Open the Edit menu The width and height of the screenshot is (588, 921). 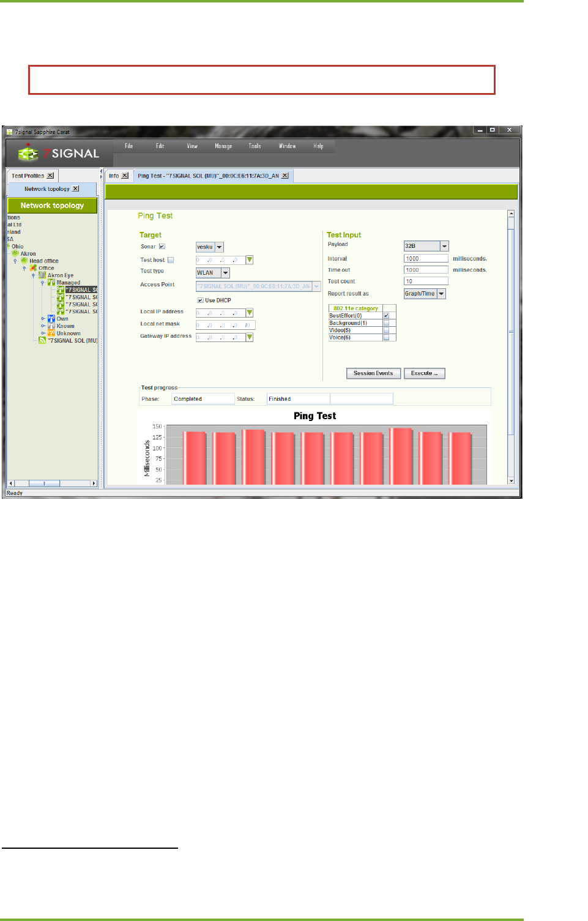[160, 146]
